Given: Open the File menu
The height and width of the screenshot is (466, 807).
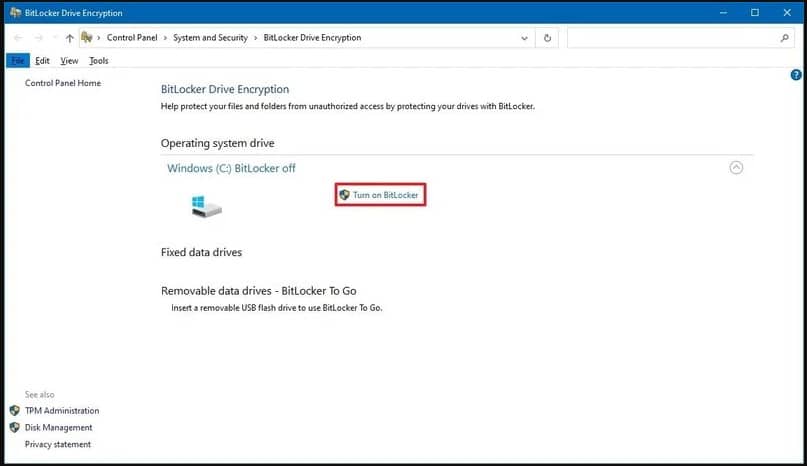Looking at the screenshot, I should 17,61.
